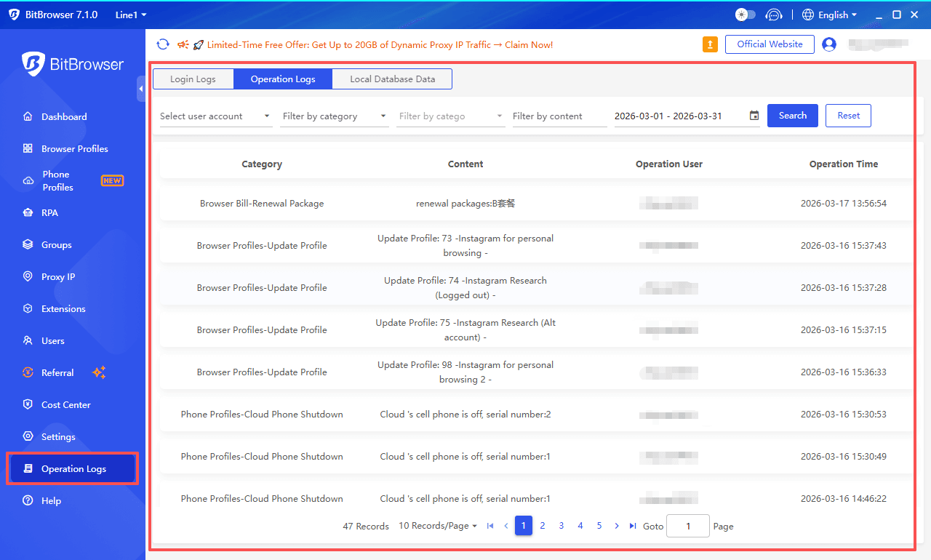Collapse the sidebar with the chevron
931x560 pixels.
(141, 89)
